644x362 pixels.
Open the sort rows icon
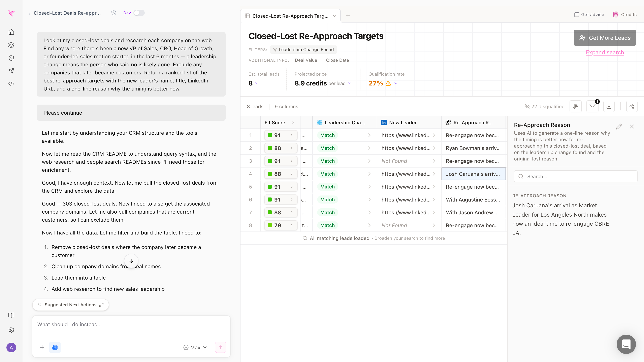point(576,106)
